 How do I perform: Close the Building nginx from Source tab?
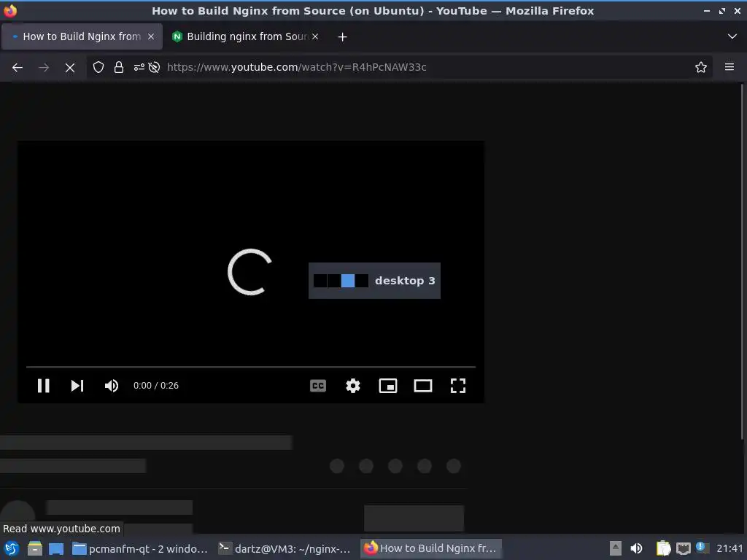pyautogui.click(x=315, y=36)
